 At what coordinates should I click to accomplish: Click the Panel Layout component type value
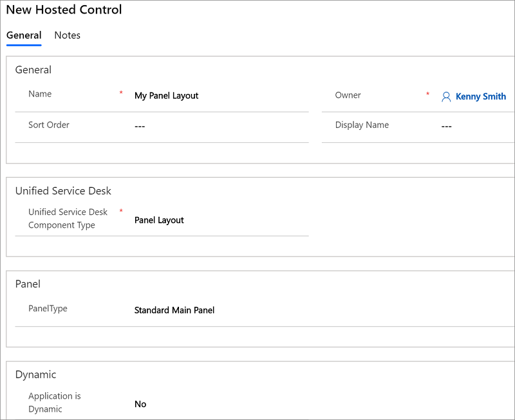[159, 219]
